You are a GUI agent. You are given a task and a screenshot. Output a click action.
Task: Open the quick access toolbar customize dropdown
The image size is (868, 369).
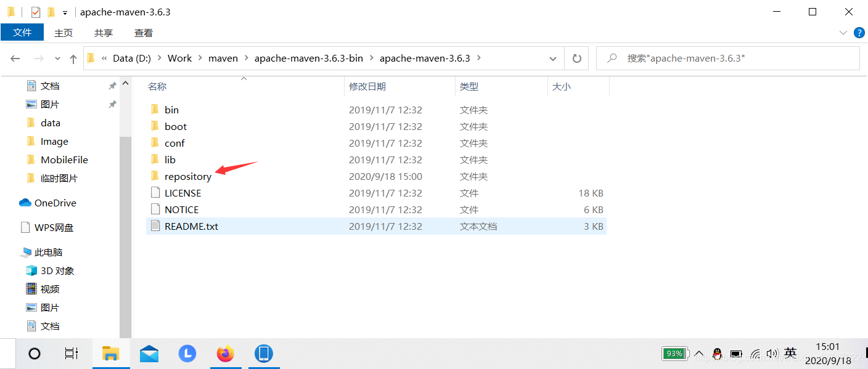coord(65,12)
